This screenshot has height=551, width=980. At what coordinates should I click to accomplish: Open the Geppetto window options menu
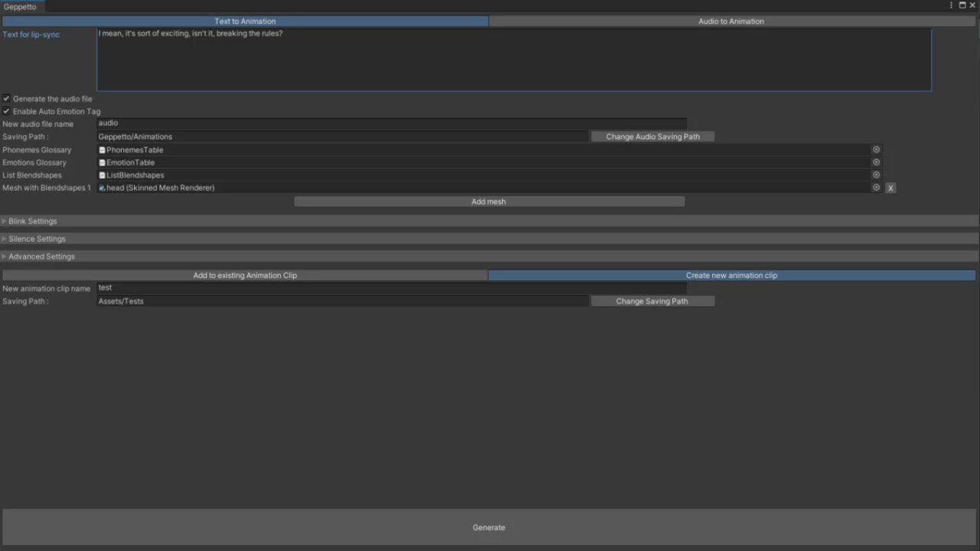[951, 5]
